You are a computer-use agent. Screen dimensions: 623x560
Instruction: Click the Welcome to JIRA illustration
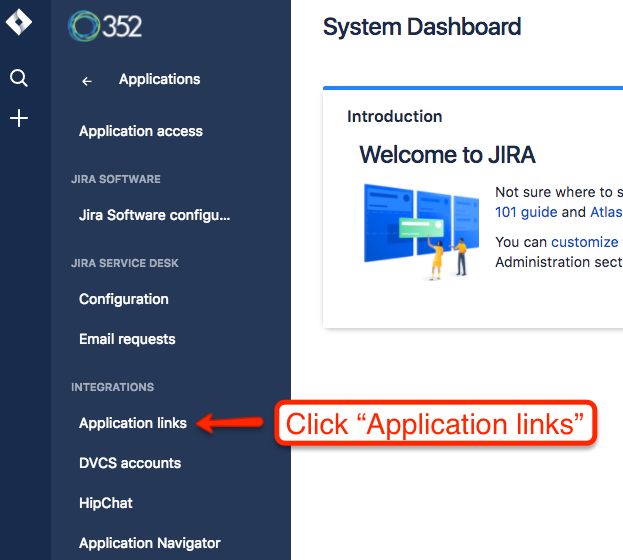coord(422,232)
